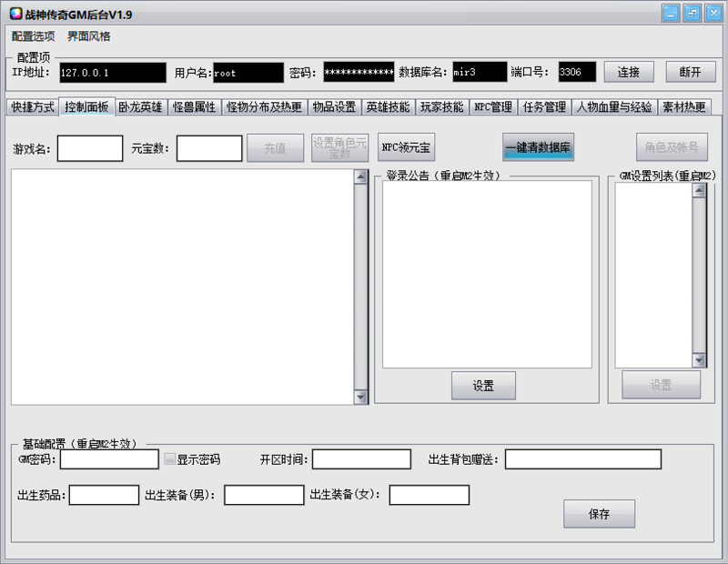Open the 界面风格 menu
Viewport: 728px width, 564px height.
pyautogui.click(x=88, y=36)
